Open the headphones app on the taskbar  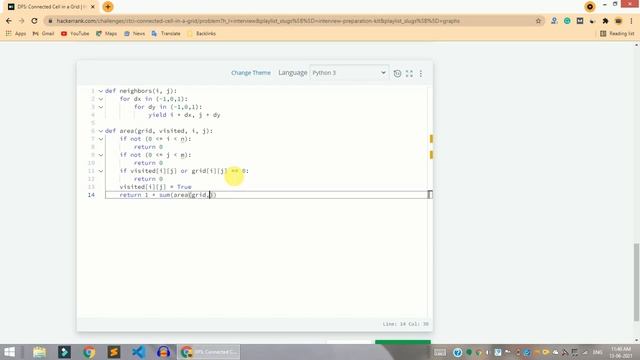tap(163, 352)
